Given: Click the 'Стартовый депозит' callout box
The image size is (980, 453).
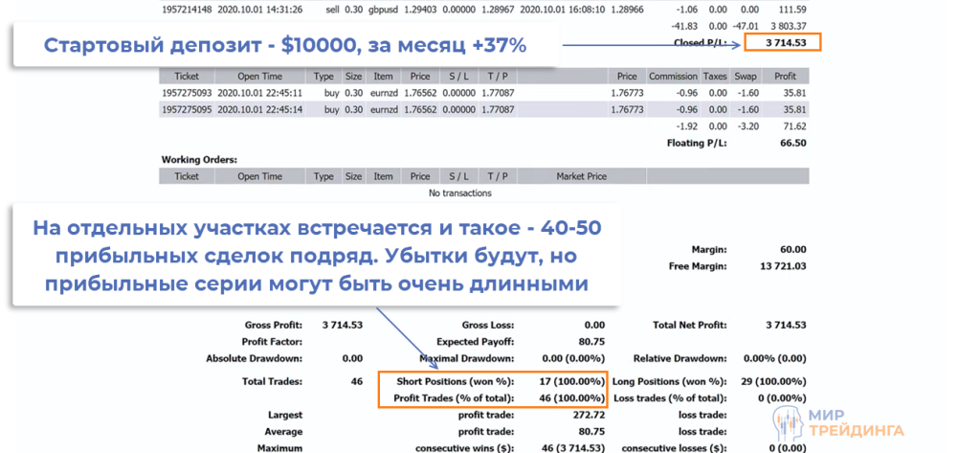Looking at the screenshot, I should click(284, 45).
